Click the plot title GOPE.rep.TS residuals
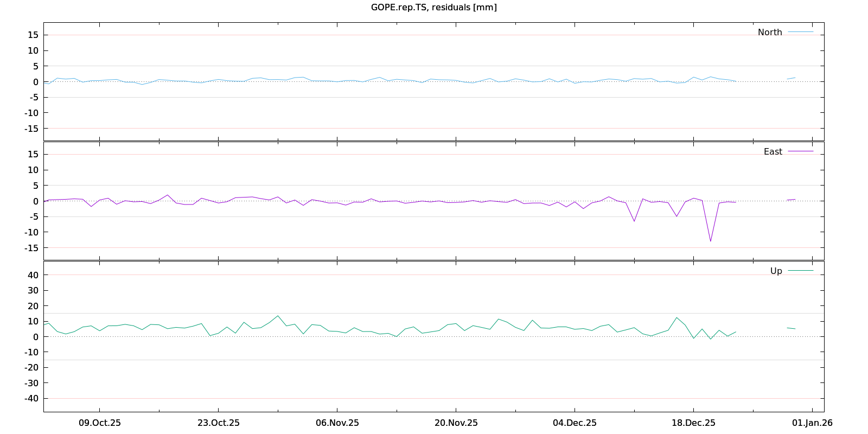 click(x=433, y=8)
